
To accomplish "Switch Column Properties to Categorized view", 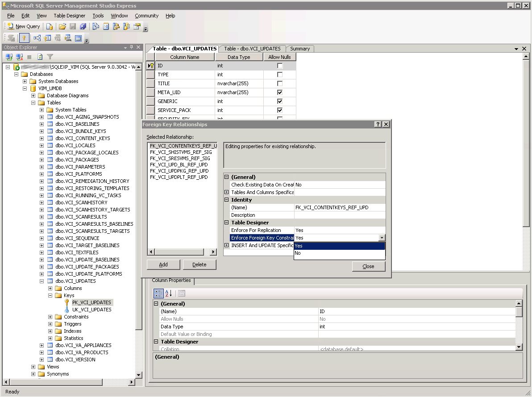I will (158, 294).
